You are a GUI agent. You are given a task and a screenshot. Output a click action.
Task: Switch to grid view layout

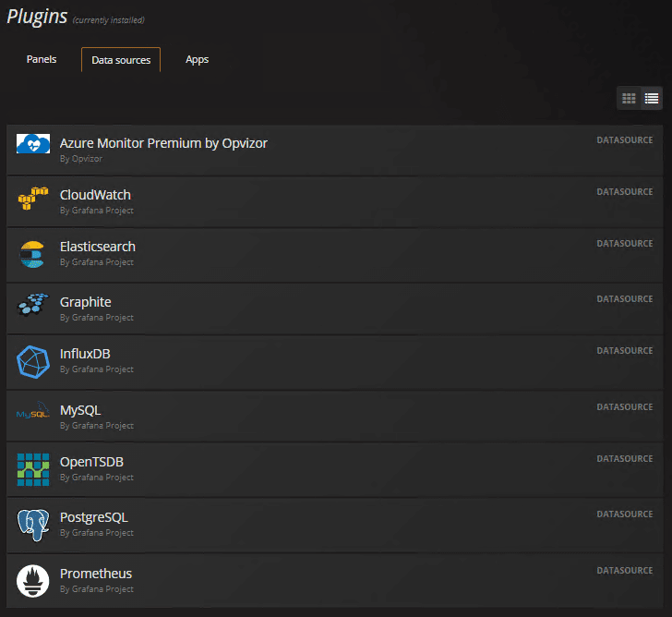coord(629,99)
